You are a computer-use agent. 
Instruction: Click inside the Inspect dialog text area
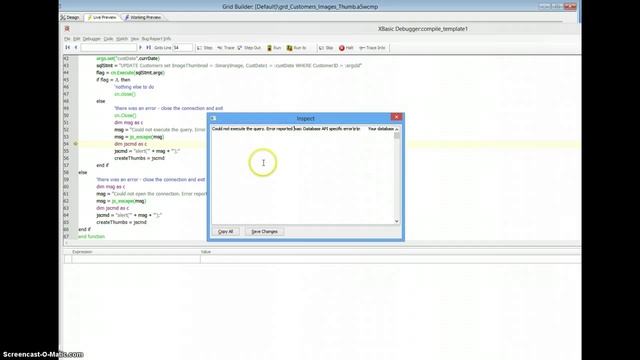[302, 176]
